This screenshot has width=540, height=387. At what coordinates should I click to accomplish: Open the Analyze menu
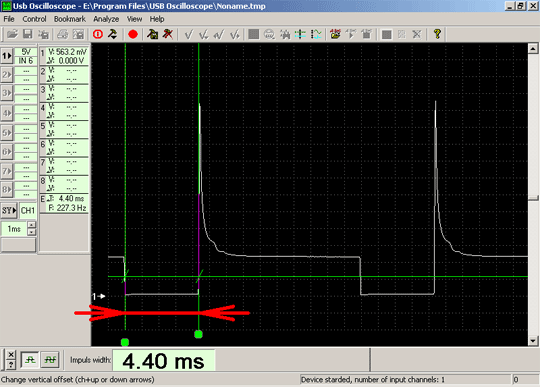(x=106, y=19)
